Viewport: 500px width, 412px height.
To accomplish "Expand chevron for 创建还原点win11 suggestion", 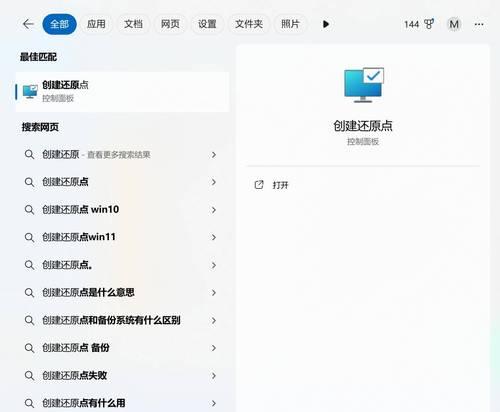I will (x=214, y=237).
